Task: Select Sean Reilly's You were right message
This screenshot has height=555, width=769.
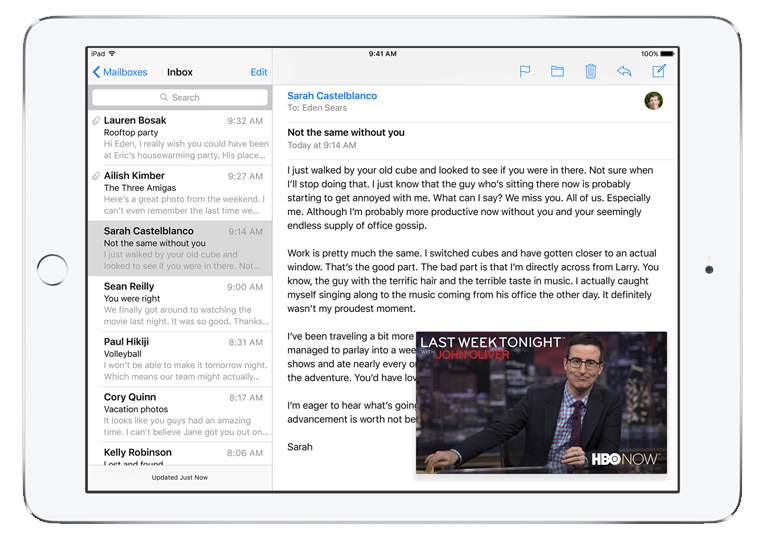Action: (185, 304)
